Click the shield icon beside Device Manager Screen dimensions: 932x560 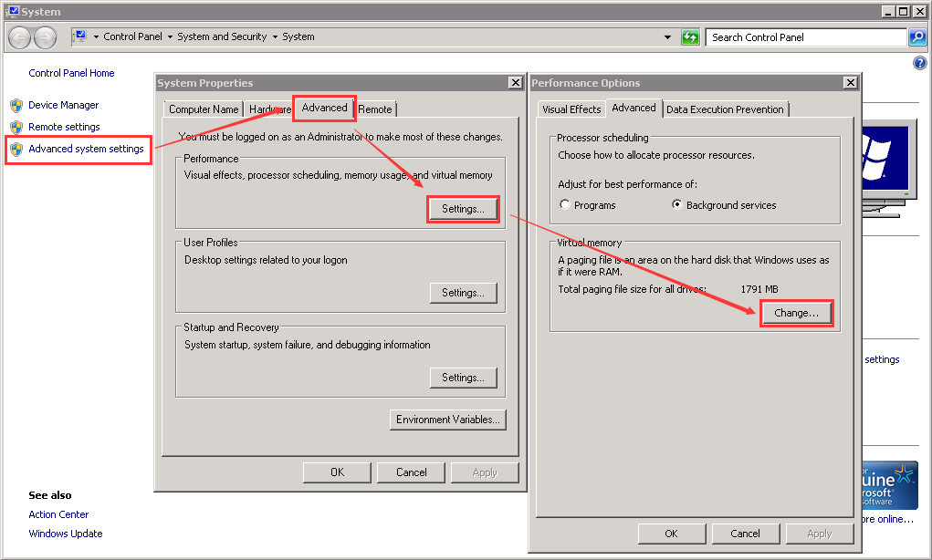tap(16, 105)
